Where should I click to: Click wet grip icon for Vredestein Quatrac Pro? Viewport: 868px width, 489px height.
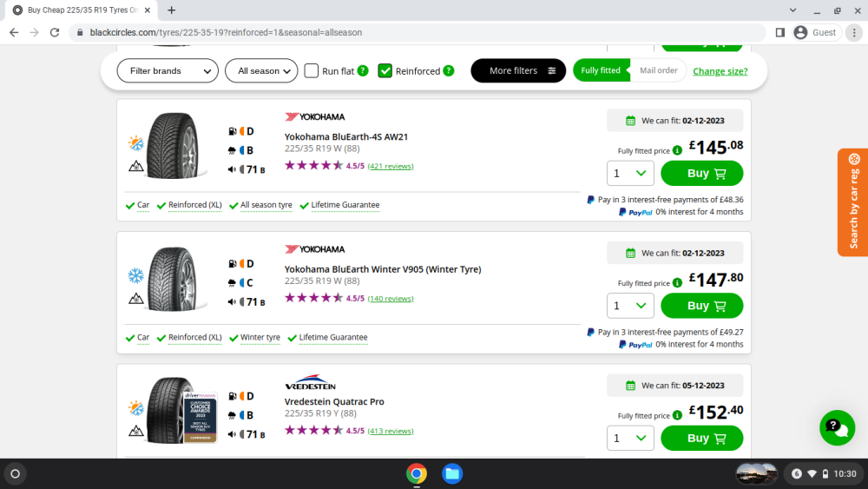(233, 415)
